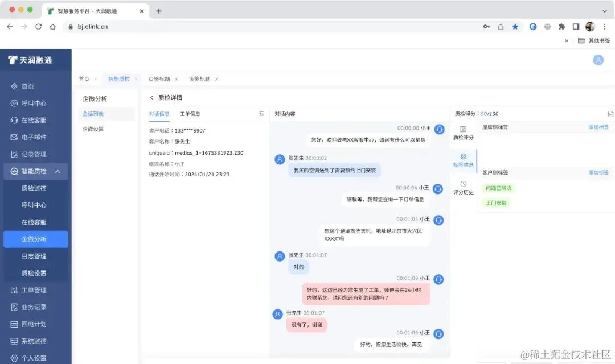
Task: Click the browser home button
Action: point(52,27)
